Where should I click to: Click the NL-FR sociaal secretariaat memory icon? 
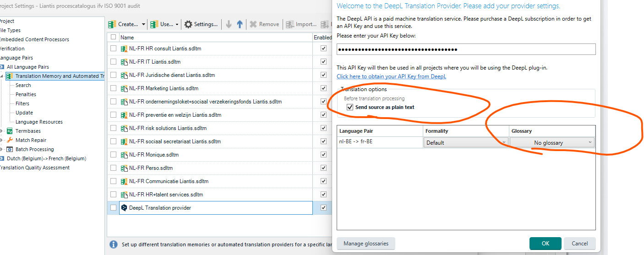click(x=124, y=141)
